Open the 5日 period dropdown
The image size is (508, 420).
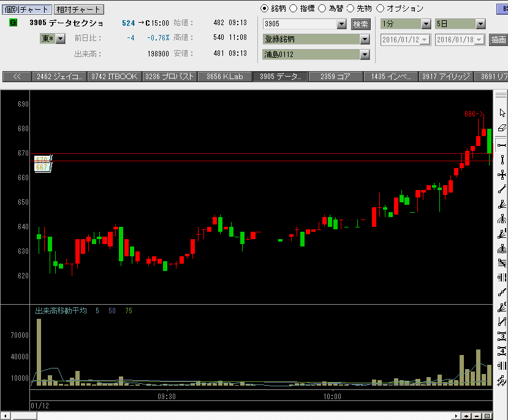point(480,24)
